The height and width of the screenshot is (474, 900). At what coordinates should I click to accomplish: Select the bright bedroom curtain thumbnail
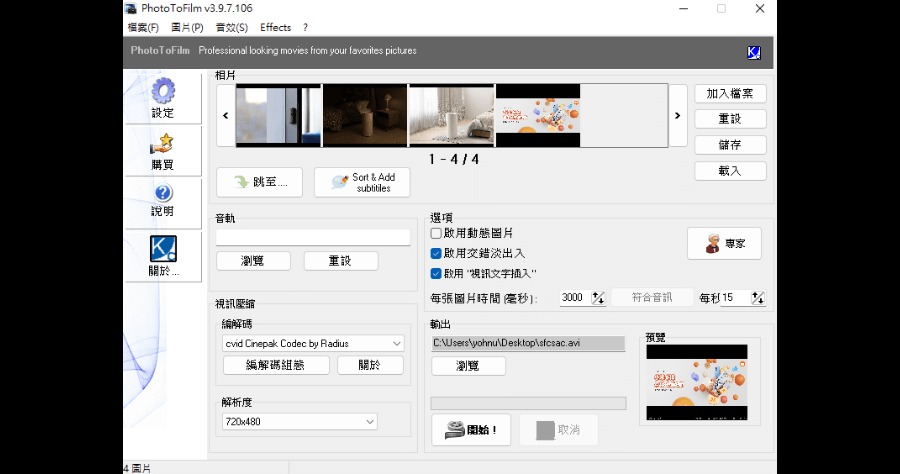452,116
